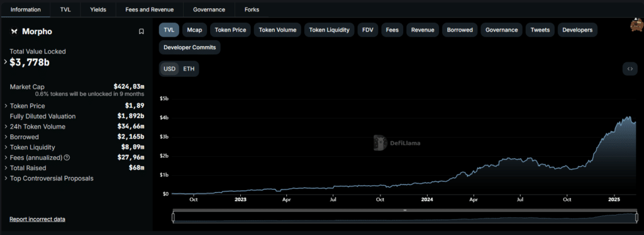Switch to the Yields tab
Screen dimensions: 644x235
pyautogui.click(x=98, y=9)
